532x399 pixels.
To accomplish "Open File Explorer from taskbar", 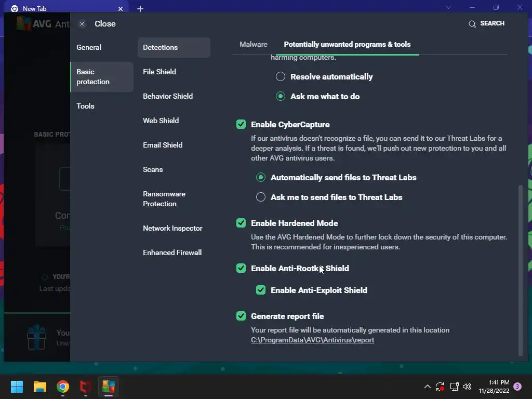I will click(x=39, y=387).
